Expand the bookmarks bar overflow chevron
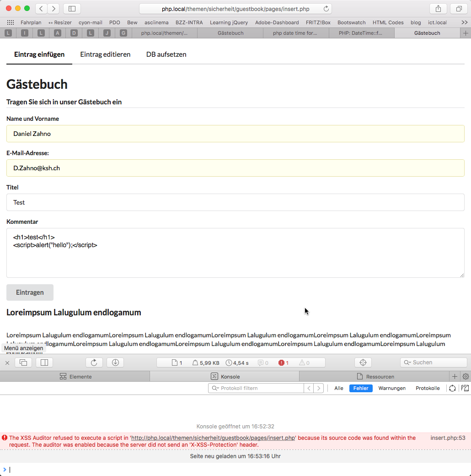This screenshot has width=471, height=476. click(x=464, y=22)
